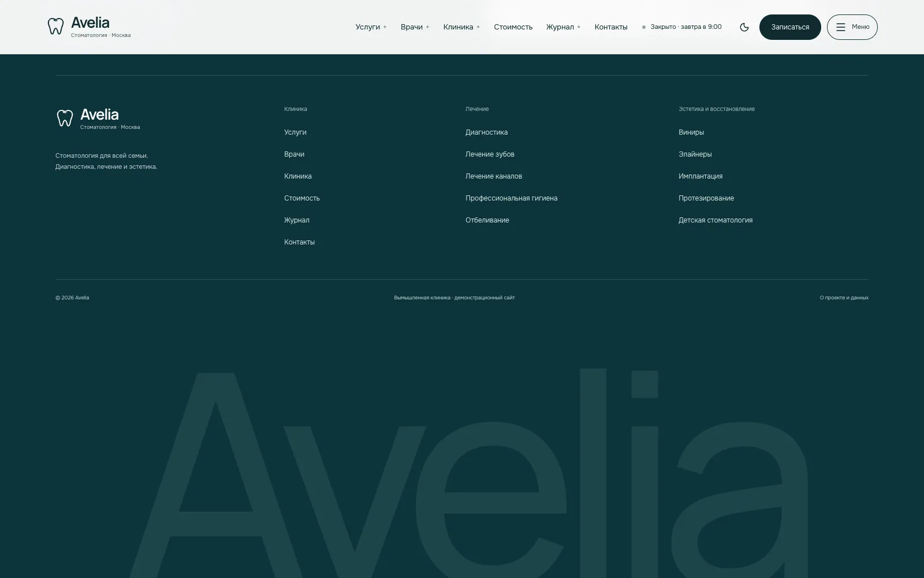Expand the Врачи dropdown in the header
The width and height of the screenshot is (924, 578).
(415, 27)
